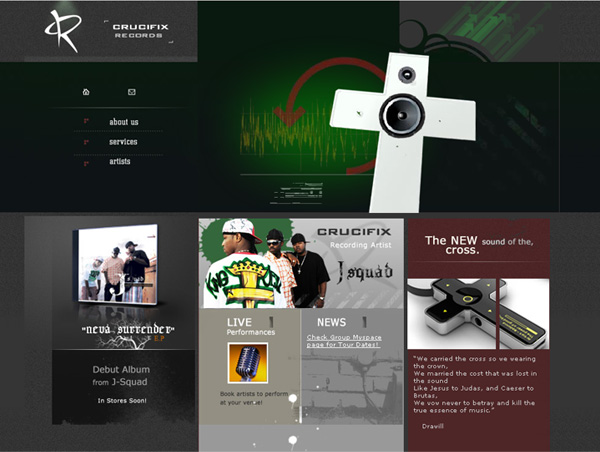Click the neva surrender E.P title
600x452 pixels.
click(x=128, y=330)
